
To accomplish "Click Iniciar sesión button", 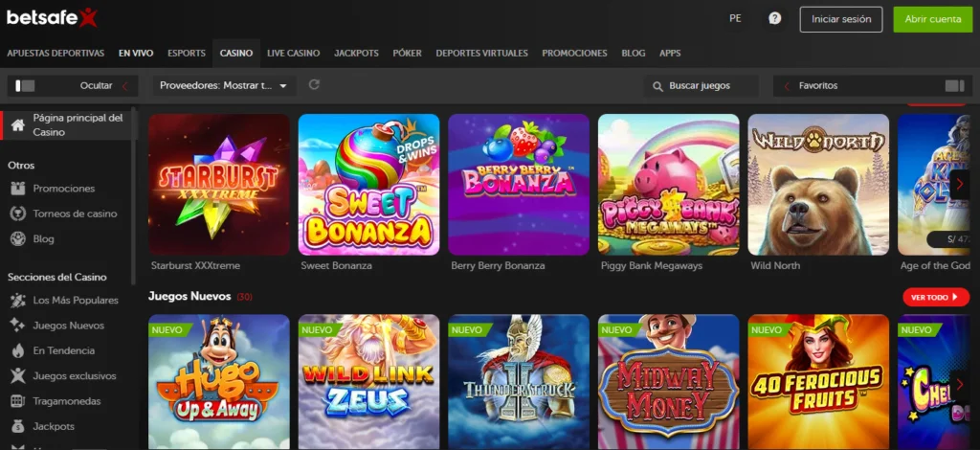I will coord(841,19).
